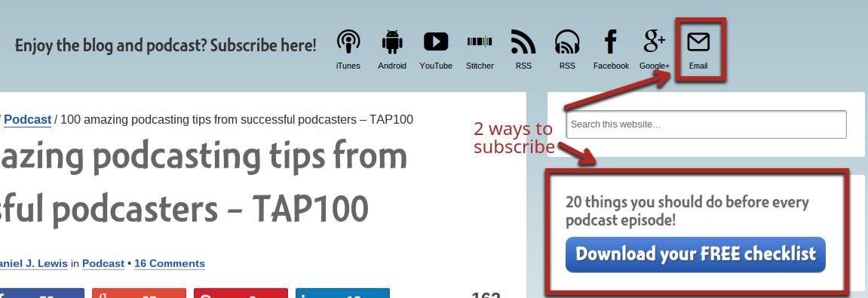Open the Podcast category link after 'in'

pos(103,263)
